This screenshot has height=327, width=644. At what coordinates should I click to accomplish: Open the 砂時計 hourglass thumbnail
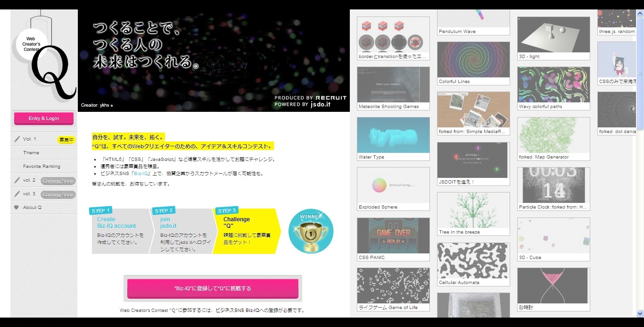point(553,285)
